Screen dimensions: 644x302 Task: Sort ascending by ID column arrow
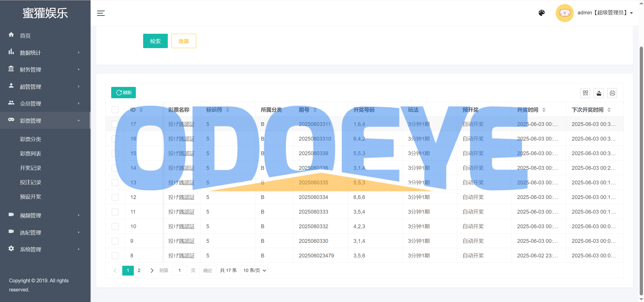click(x=141, y=108)
